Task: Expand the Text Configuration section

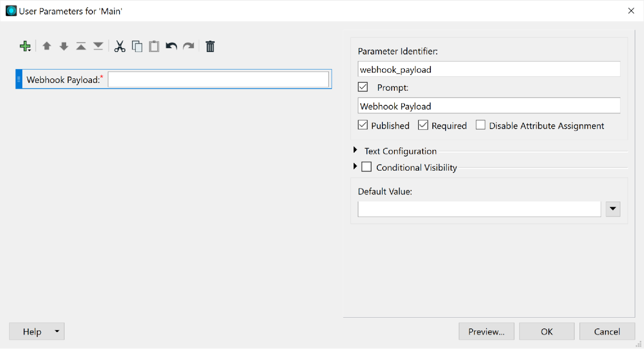Action: click(355, 150)
